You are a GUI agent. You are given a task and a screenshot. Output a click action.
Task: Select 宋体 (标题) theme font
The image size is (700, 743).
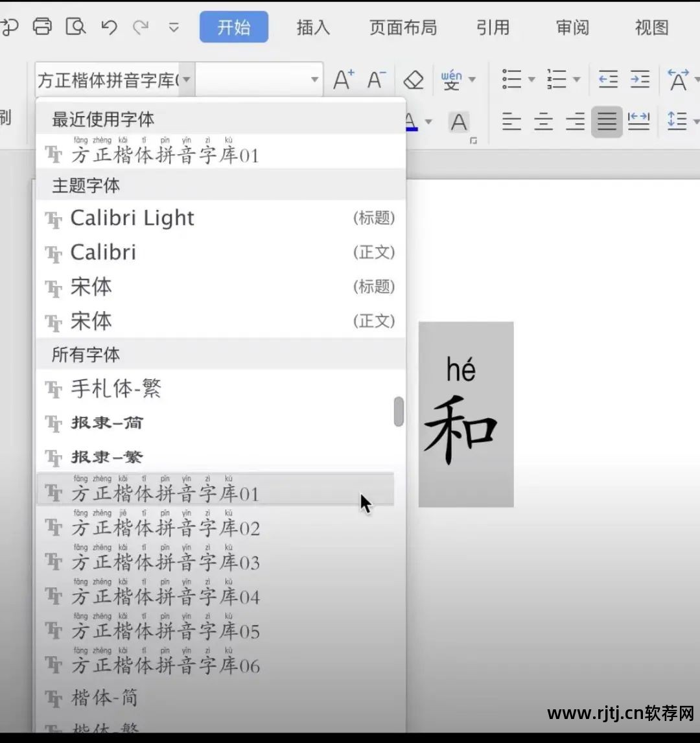coord(221,287)
